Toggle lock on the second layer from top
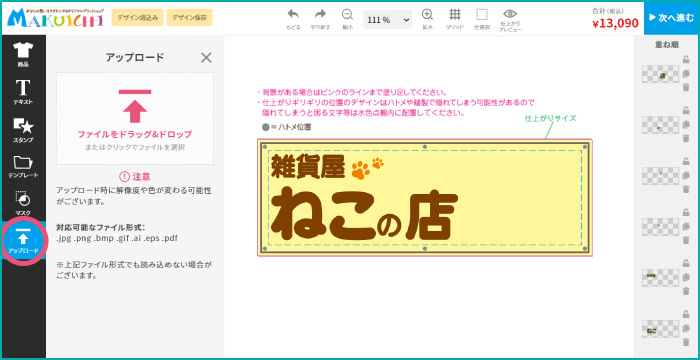Viewport: 700px width, 360px height. pos(686,111)
